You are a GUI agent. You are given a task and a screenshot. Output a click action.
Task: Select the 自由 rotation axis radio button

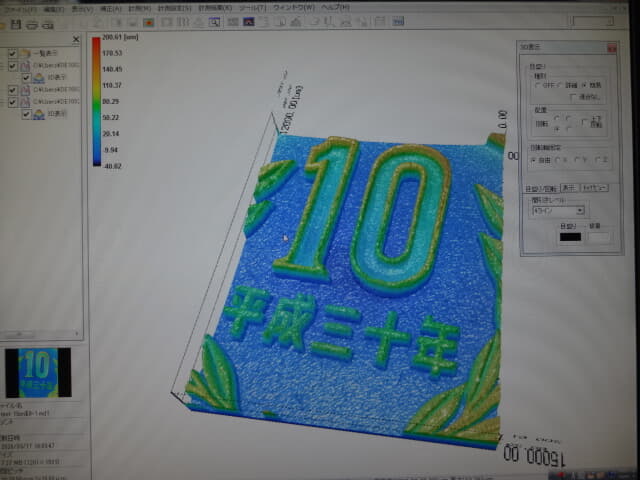point(534,160)
